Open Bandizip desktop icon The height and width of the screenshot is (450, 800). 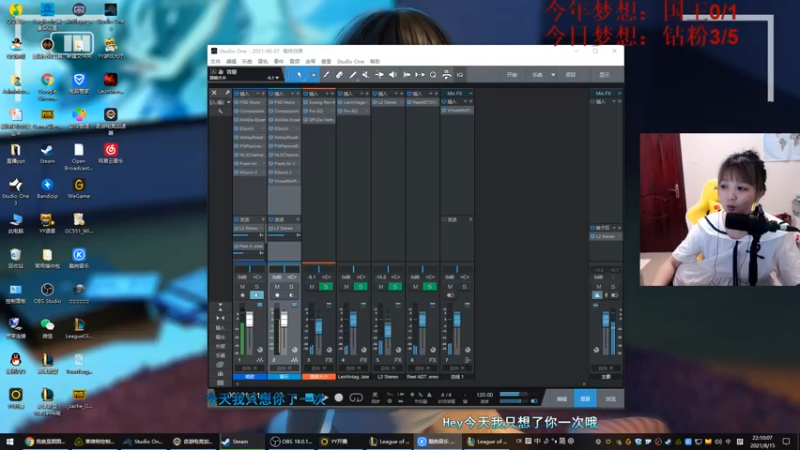pos(47,189)
